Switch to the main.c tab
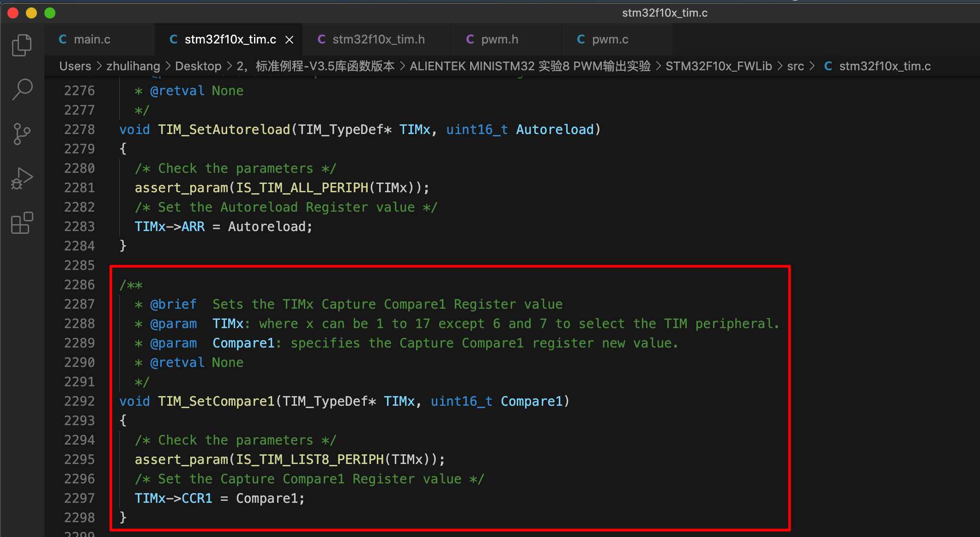Screen dimensions: 980x537 click(92, 39)
